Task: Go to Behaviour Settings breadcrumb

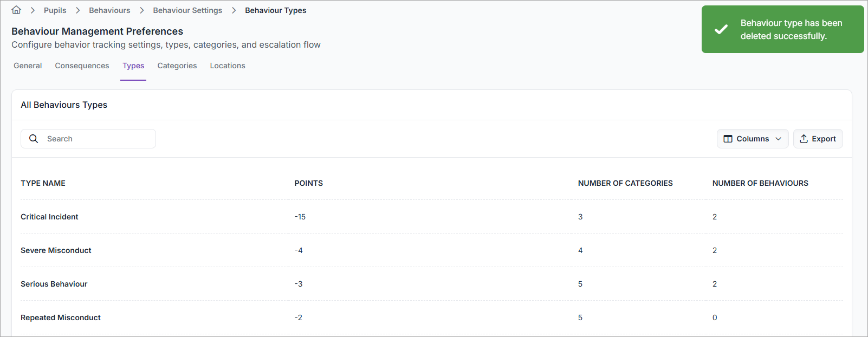Action: coord(187,10)
